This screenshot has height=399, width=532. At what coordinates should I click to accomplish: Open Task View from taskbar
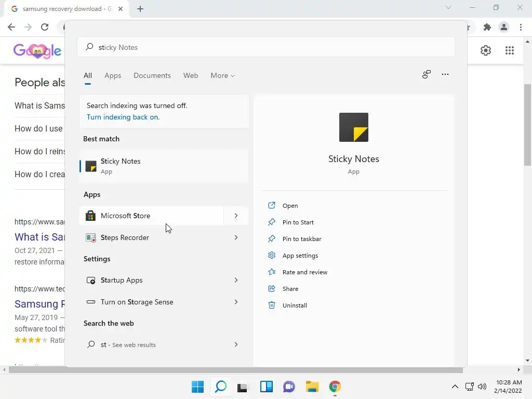click(x=242, y=387)
